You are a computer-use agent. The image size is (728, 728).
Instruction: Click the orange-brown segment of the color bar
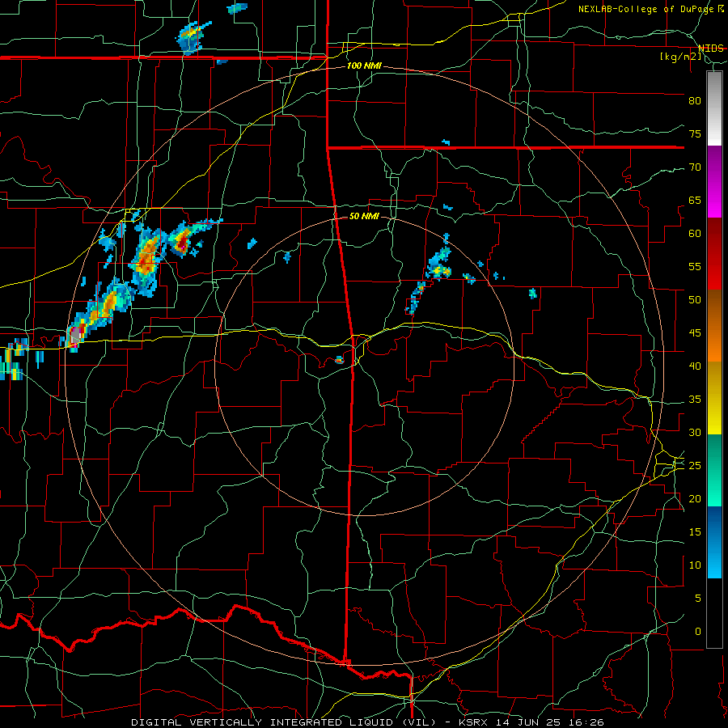(x=714, y=326)
